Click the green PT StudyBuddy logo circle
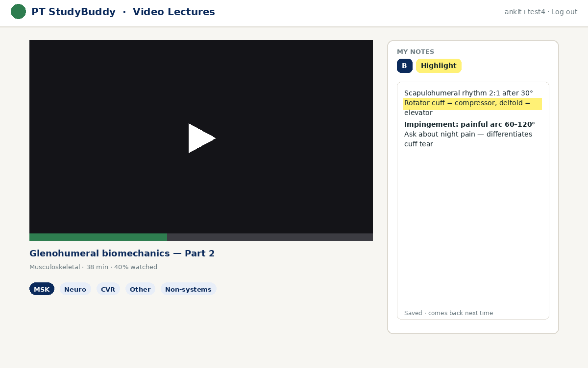 (18, 12)
